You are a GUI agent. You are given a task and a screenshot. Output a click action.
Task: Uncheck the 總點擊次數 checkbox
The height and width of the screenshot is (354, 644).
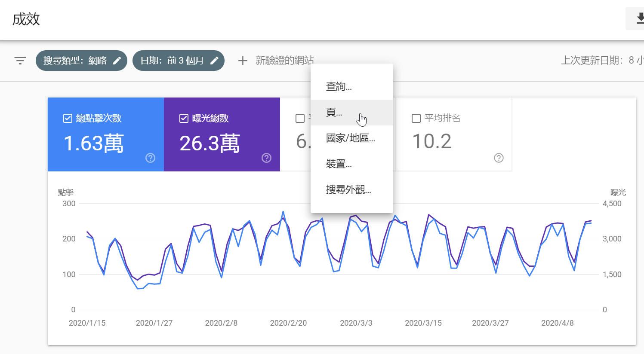point(68,118)
